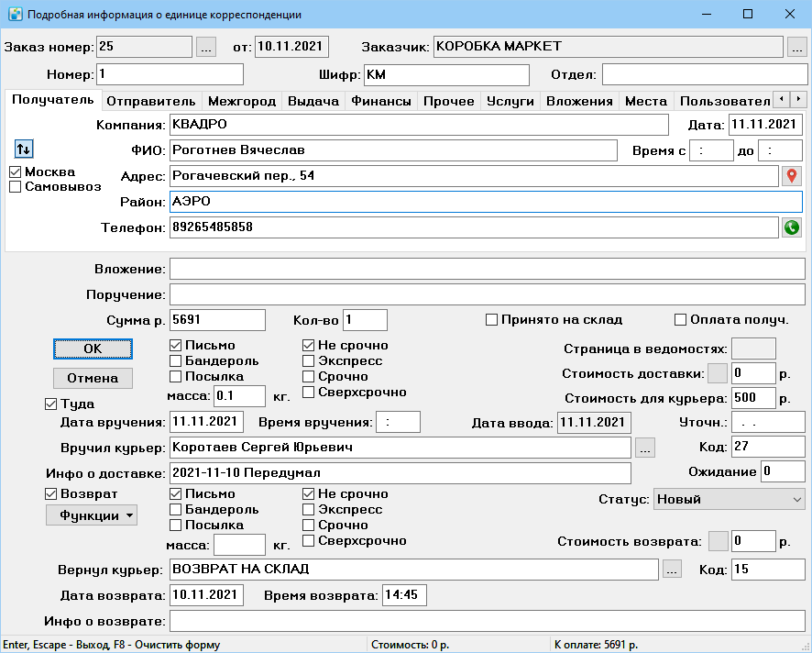Focus the Сумма р. field

[x=217, y=320]
